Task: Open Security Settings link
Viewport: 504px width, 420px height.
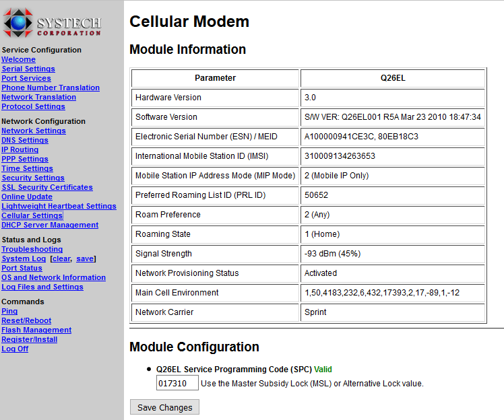Action: pos(33,178)
